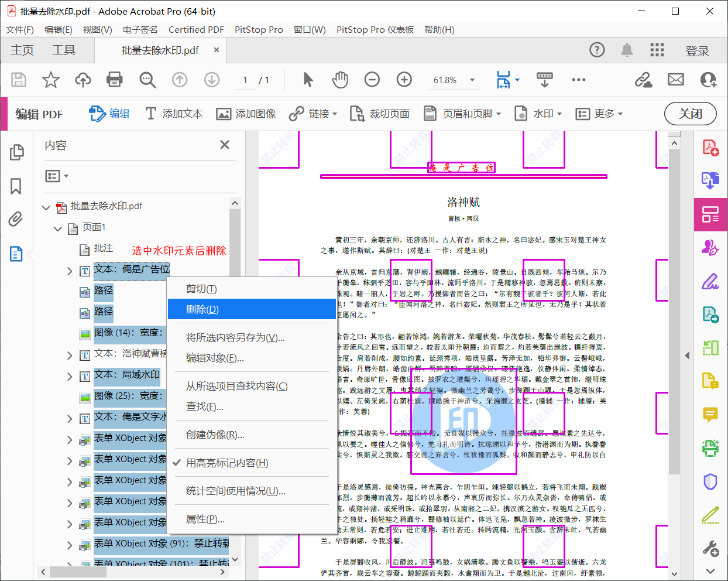Choose 剪切(T) in context menu

[252, 289]
